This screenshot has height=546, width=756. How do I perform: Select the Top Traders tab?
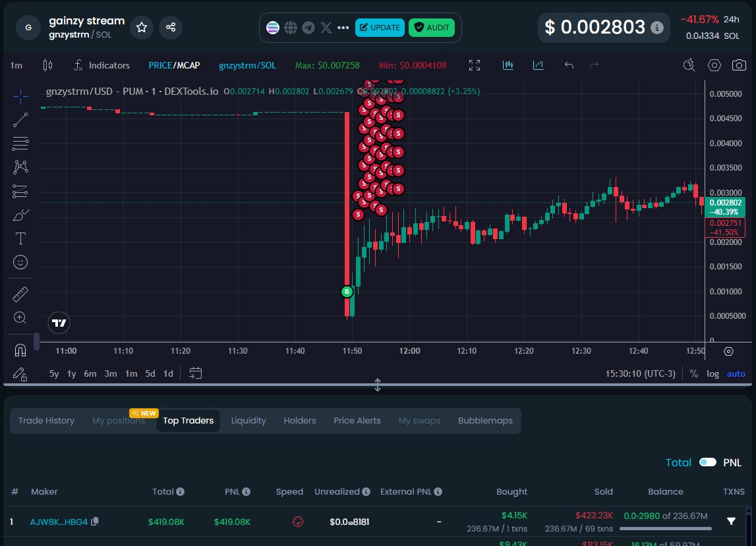(x=188, y=421)
